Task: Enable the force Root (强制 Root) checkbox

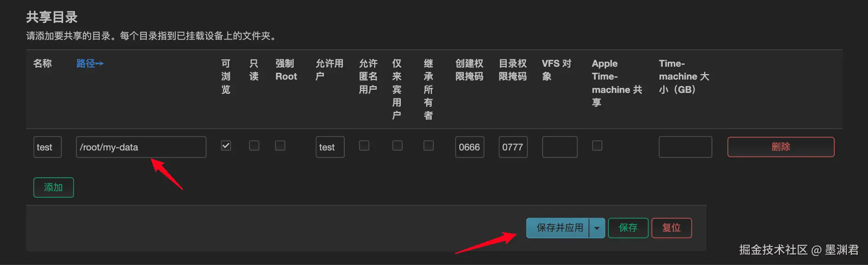Action: 280,146
